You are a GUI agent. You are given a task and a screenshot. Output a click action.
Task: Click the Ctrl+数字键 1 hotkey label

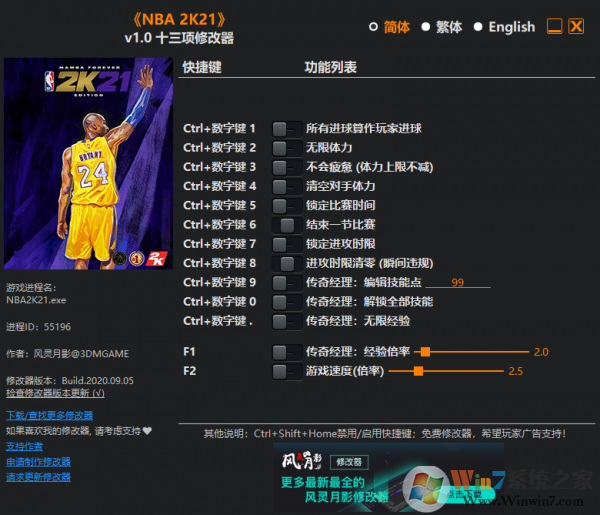(x=219, y=129)
